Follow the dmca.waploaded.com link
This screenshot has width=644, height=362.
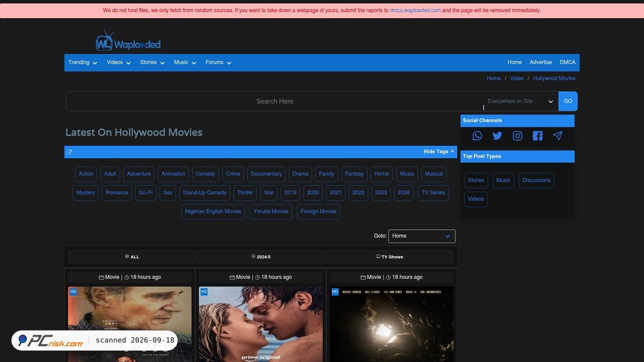(x=415, y=11)
